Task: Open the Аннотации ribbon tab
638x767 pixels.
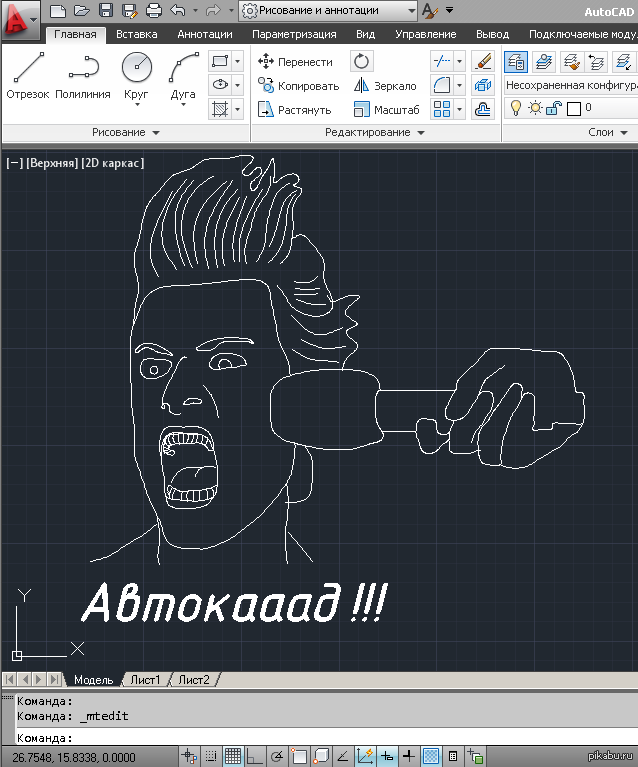Action: [x=205, y=34]
